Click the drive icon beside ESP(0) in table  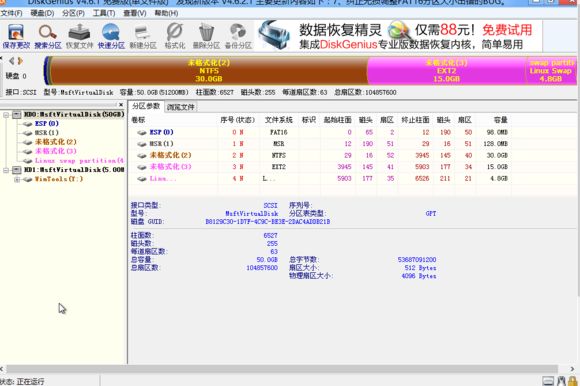point(142,132)
